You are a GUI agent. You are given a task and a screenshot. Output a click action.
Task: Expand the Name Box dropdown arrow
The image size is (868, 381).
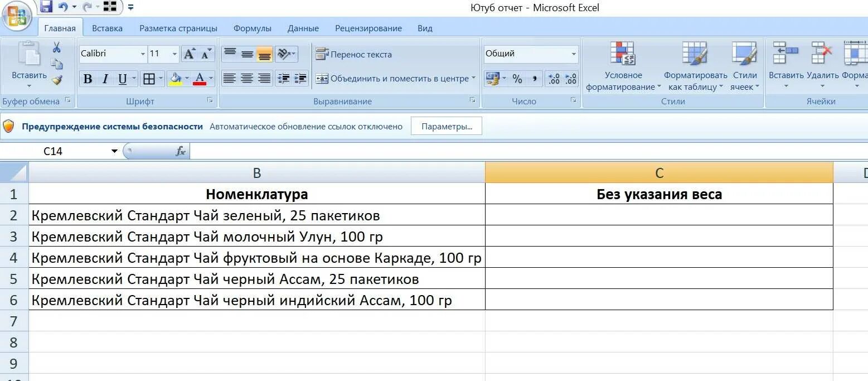point(114,151)
